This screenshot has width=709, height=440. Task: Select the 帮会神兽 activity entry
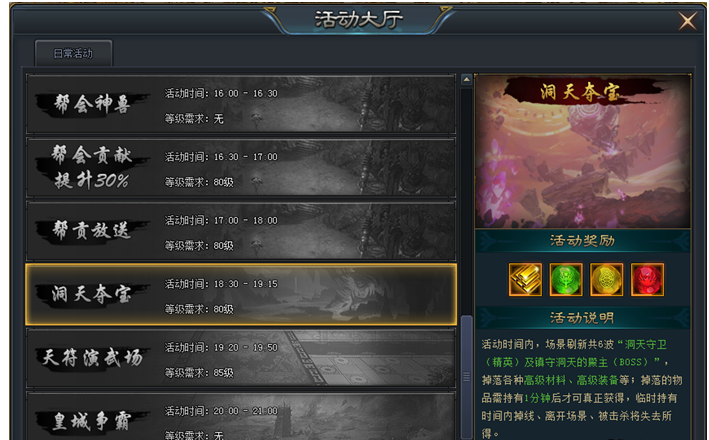click(x=241, y=104)
